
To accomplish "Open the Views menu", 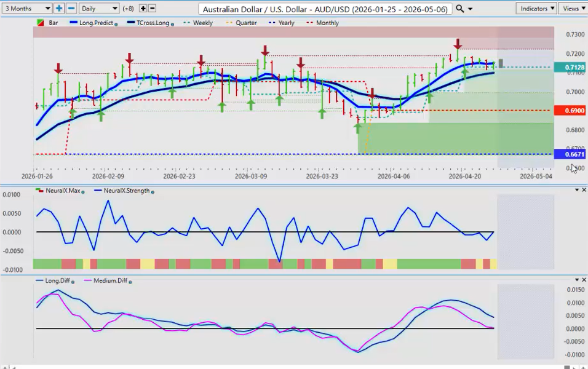I will (573, 9).
